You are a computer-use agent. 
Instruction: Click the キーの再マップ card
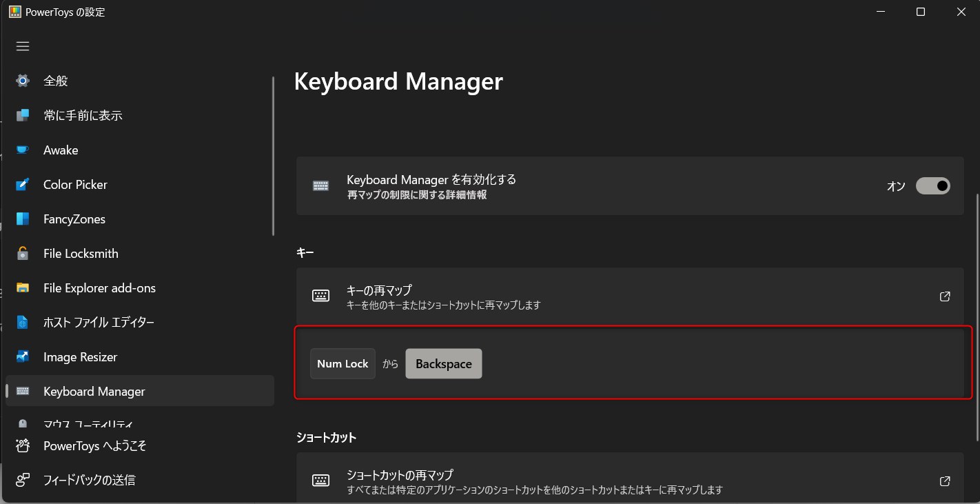tap(630, 296)
